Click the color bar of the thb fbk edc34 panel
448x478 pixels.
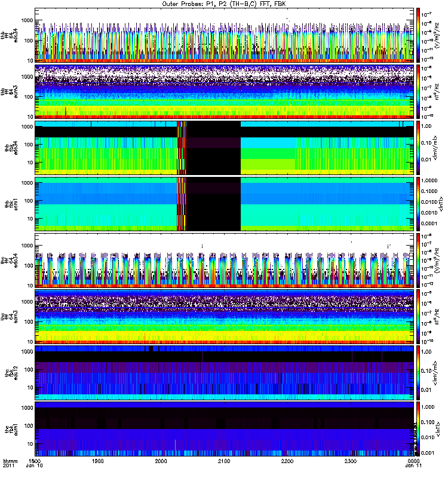[x=419, y=148]
